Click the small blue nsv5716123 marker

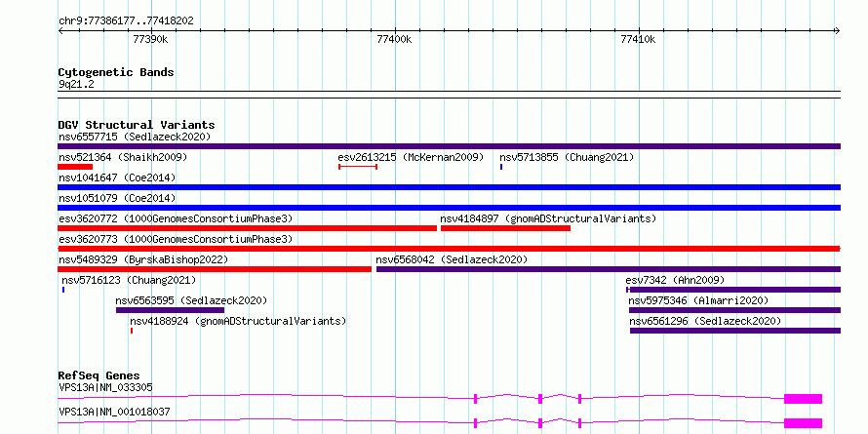tap(63, 290)
